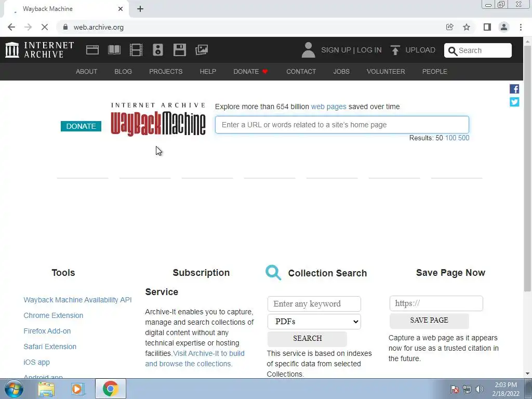Viewport: 532px width, 399px height.
Task: Open Windows Explorer from the taskbar
Action: [46, 389]
